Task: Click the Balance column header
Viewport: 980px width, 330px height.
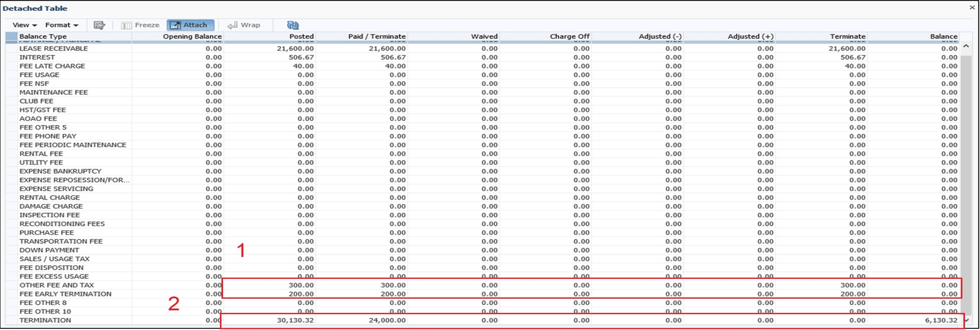Action: tap(913, 36)
